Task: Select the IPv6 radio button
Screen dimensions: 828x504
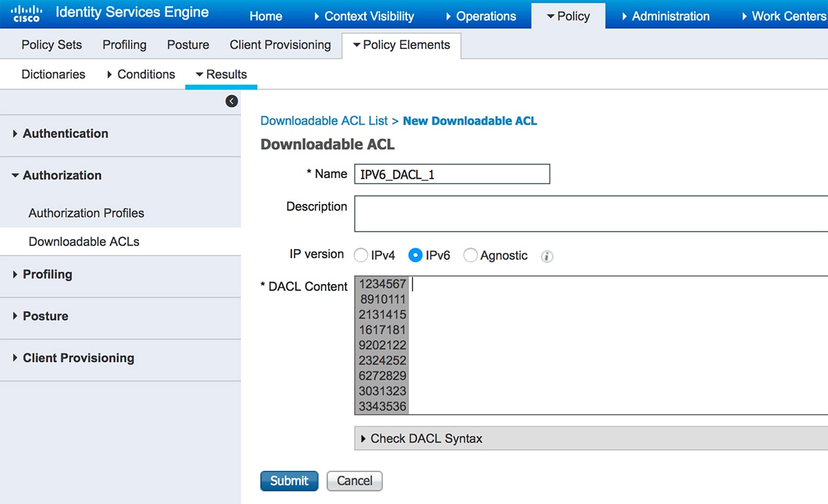Action: [x=415, y=256]
